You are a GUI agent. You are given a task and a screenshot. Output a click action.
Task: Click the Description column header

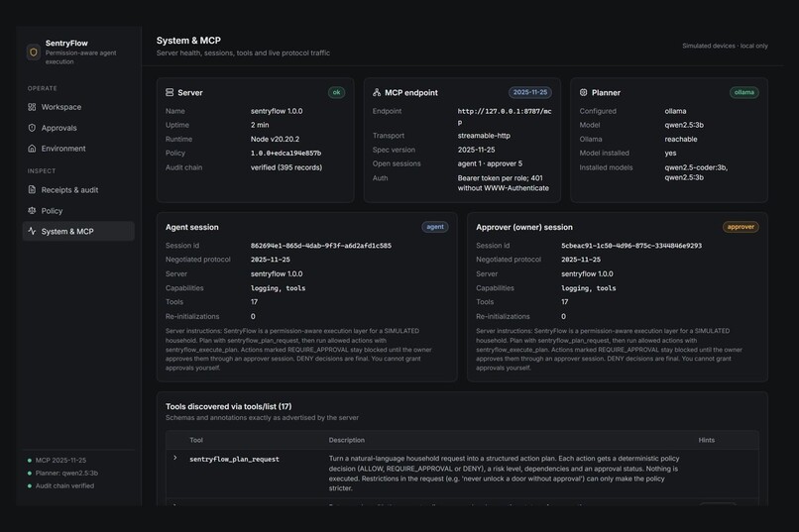click(347, 440)
